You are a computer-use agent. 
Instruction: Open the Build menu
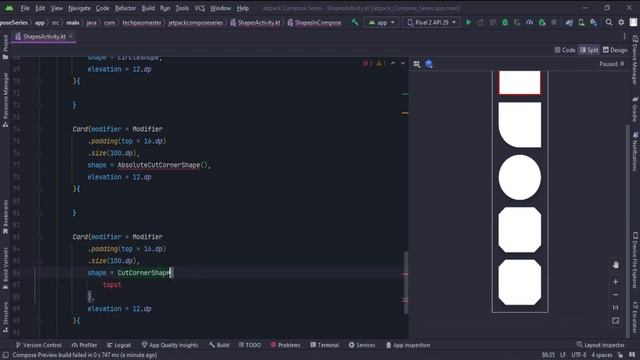point(148,8)
